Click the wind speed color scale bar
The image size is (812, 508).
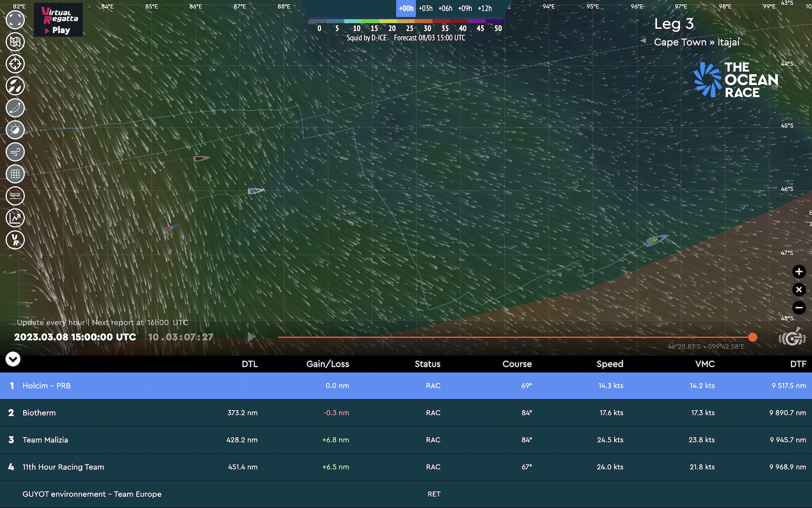coord(406,21)
